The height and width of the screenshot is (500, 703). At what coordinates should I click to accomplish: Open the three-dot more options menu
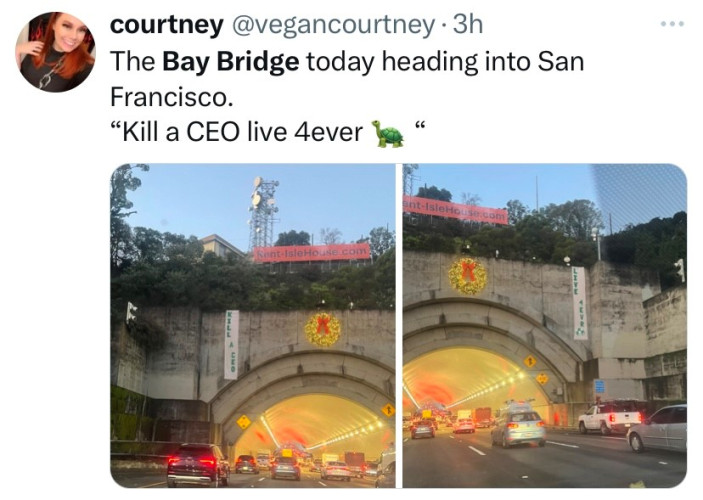coord(672,24)
